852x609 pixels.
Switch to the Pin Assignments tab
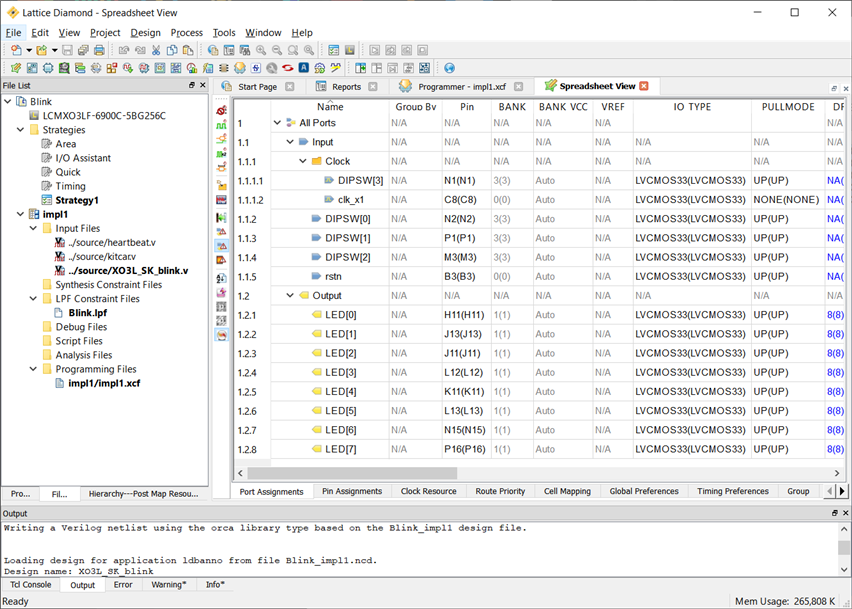(352, 491)
